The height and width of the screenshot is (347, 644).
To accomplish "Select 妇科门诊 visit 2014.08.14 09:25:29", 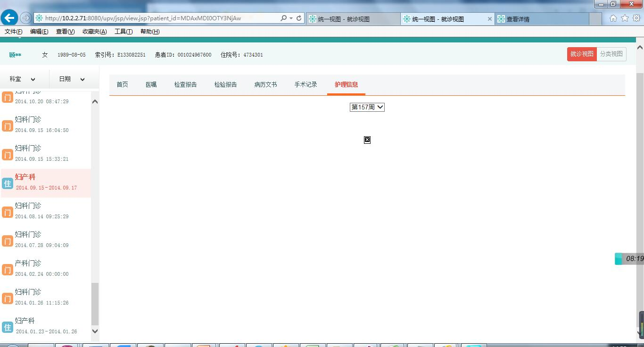I will tap(41, 211).
